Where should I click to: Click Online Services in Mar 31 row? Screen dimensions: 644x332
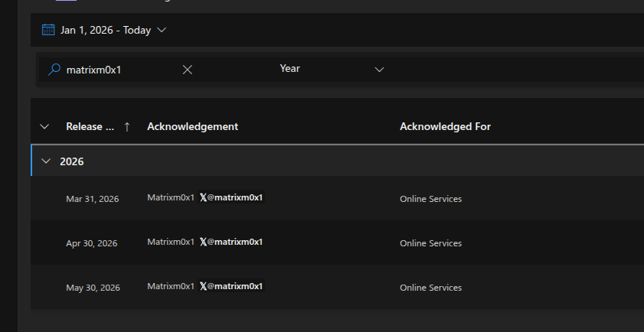431,199
